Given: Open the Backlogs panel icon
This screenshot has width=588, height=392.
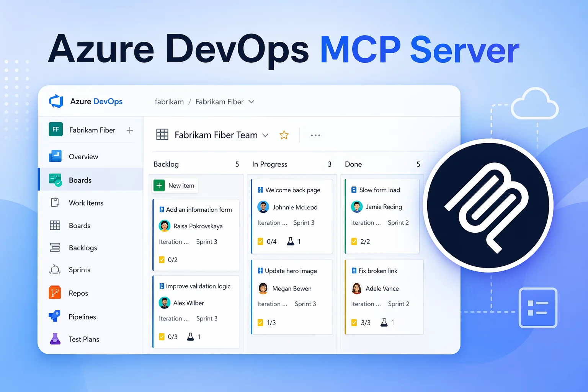Looking at the screenshot, I should [55, 247].
